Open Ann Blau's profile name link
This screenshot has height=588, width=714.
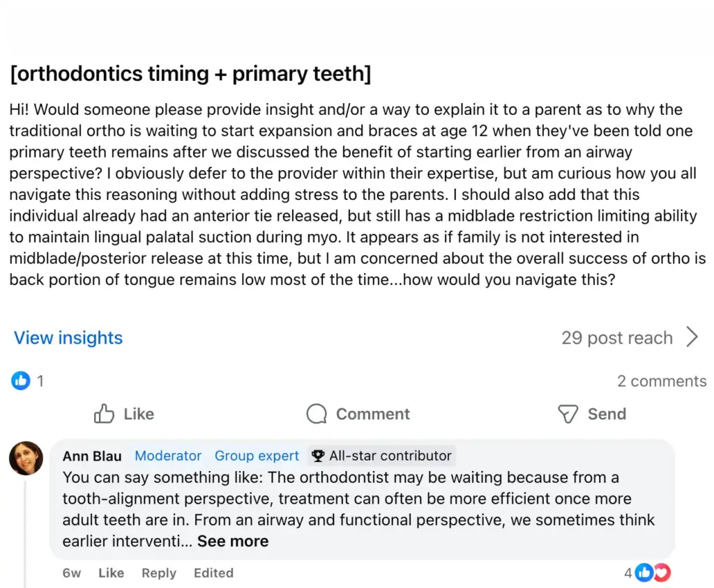(92, 456)
